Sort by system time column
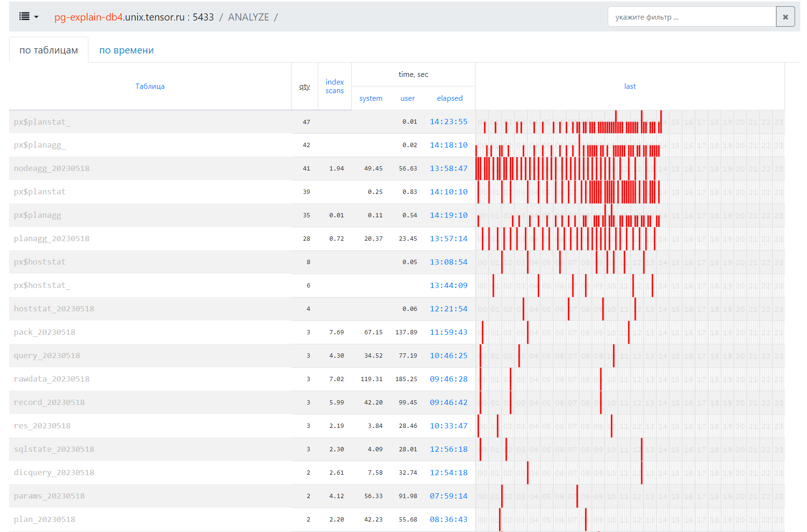The image size is (807, 532). [x=371, y=98]
